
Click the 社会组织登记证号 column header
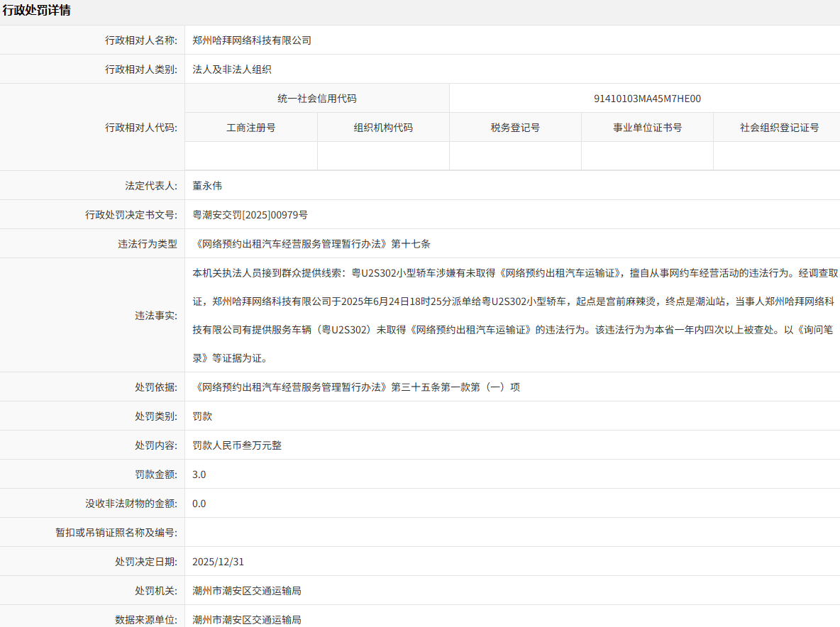point(779,128)
